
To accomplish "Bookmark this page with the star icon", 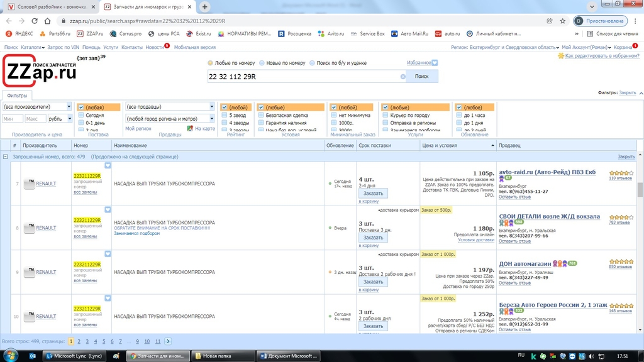I will pyautogui.click(x=563, y=21).
